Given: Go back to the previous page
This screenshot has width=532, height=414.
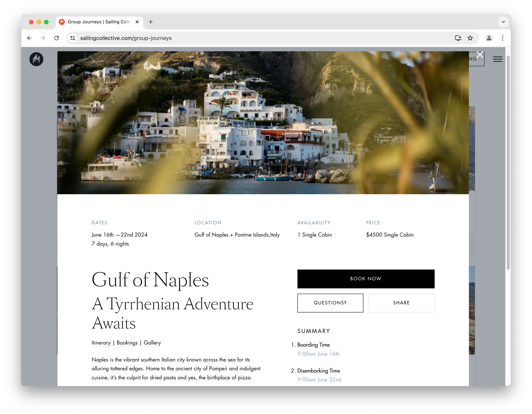Looking at the screenshot, I should [x=29, y=38].
